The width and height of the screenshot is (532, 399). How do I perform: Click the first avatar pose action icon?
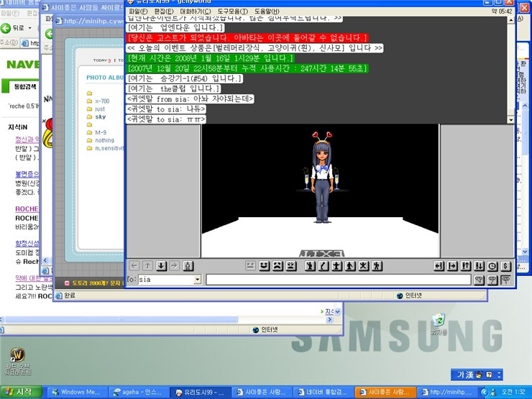click(310, 266)
